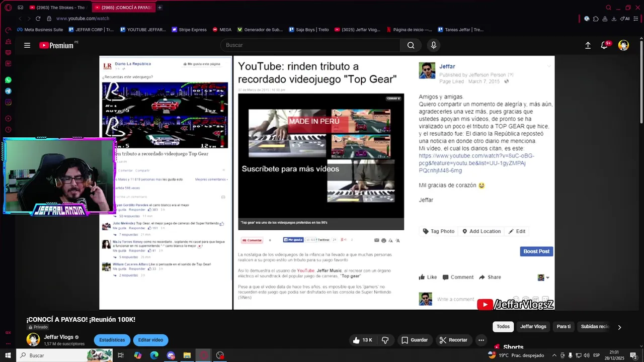This screenshot has height=362, width=644.
Task: Switch to The Strokes tab
Action: pos(58,8)
